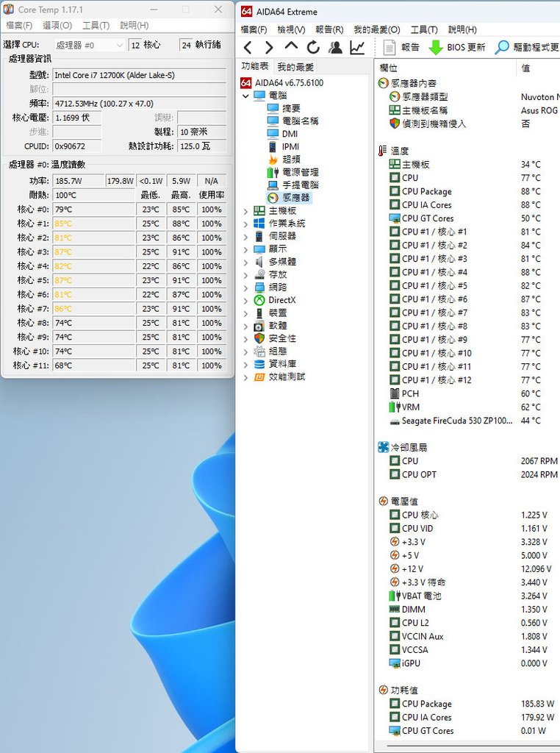Open AIDA64 報告(R) menu
Screen dimensions: 560x753
pyautogui.click(x=329, y=29)
